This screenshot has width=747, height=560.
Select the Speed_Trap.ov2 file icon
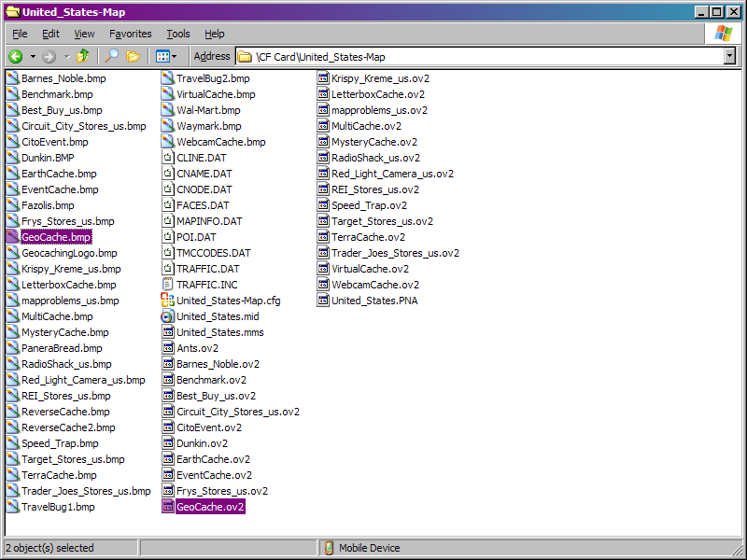coord(323,205)
